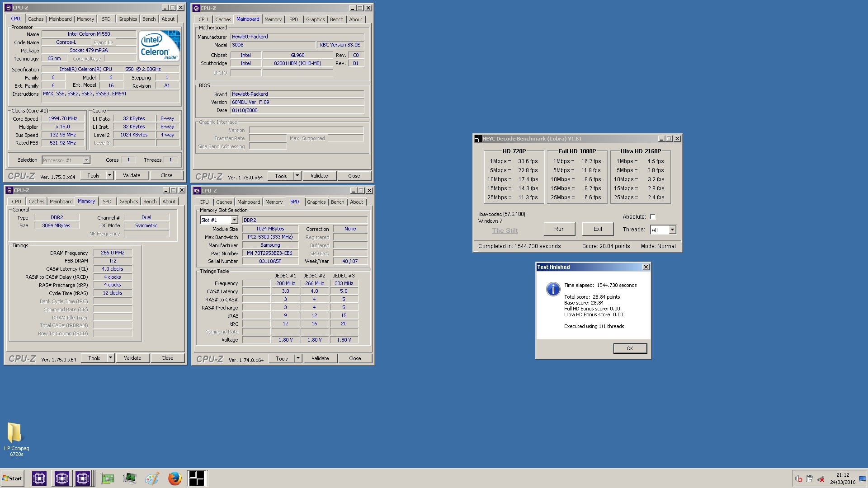This screenshot has width=868, height=488.
Task: Click the CPU-Z title icon in the SPD window
Action: pos(197,191)
